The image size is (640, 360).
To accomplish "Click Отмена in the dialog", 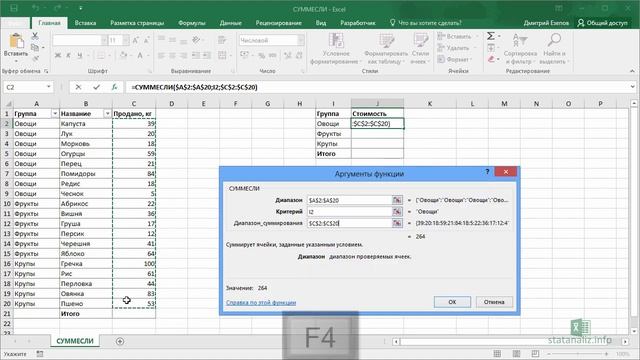I will click(x=494, y=302).
